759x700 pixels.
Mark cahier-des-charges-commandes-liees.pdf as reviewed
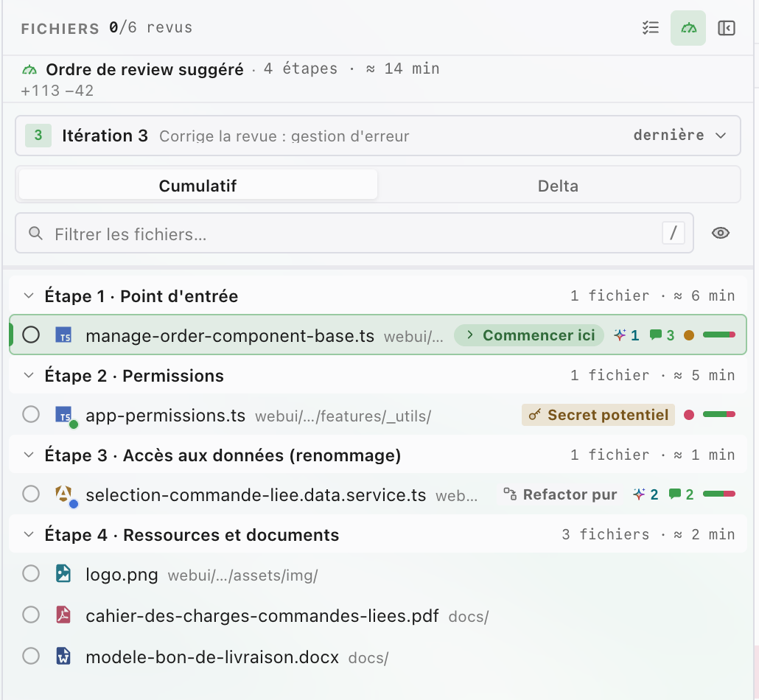click(31, 615)
